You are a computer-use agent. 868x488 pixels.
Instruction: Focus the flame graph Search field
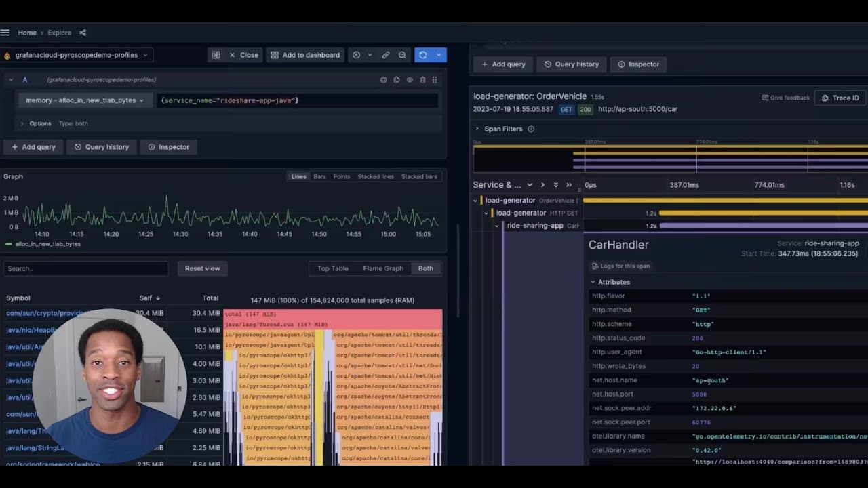tap(85, 268)
